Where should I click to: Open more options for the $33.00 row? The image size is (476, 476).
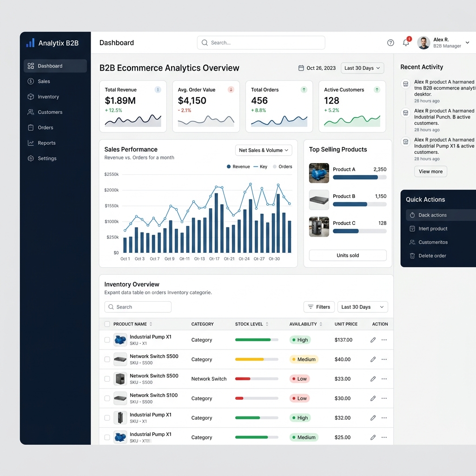tap(384, 379)
